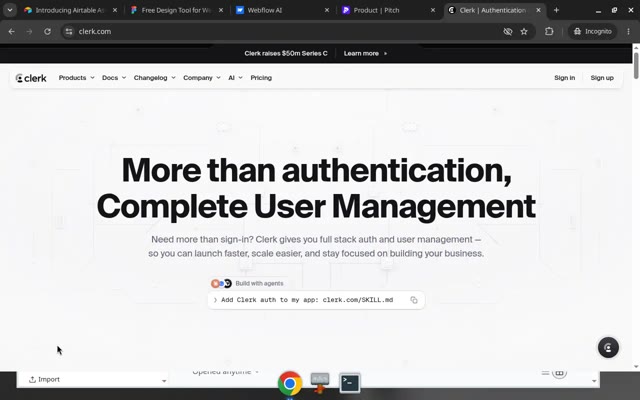Expand the Company menu

pos(202,78)
